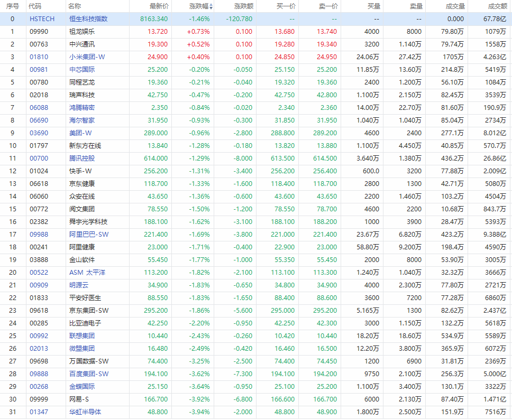Select 恒生科技指数 index name

[88, 19]
